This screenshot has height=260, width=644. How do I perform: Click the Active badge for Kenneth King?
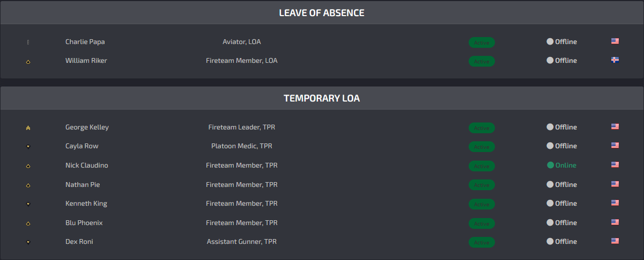pos(482,204)
